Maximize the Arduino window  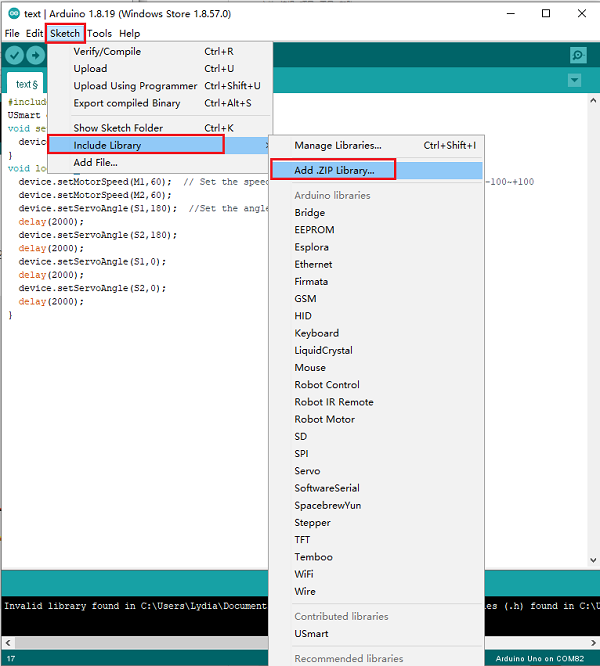[546, 14]
